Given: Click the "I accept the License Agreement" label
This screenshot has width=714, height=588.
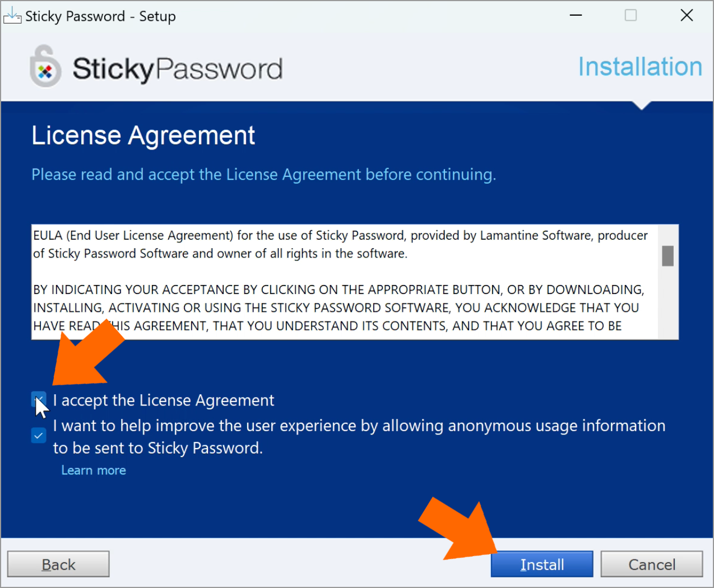Looking at the screenshot, I should point(164,400).
